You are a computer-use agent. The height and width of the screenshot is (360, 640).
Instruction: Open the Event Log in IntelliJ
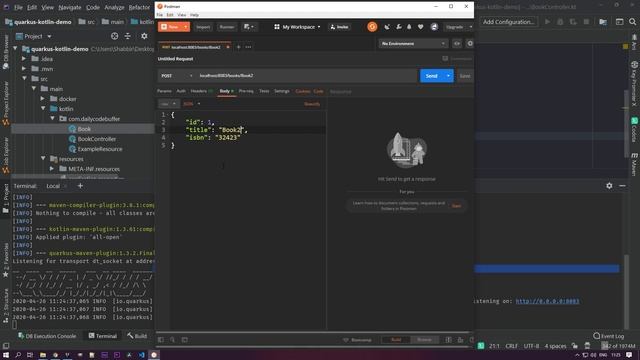coord(609,336)
